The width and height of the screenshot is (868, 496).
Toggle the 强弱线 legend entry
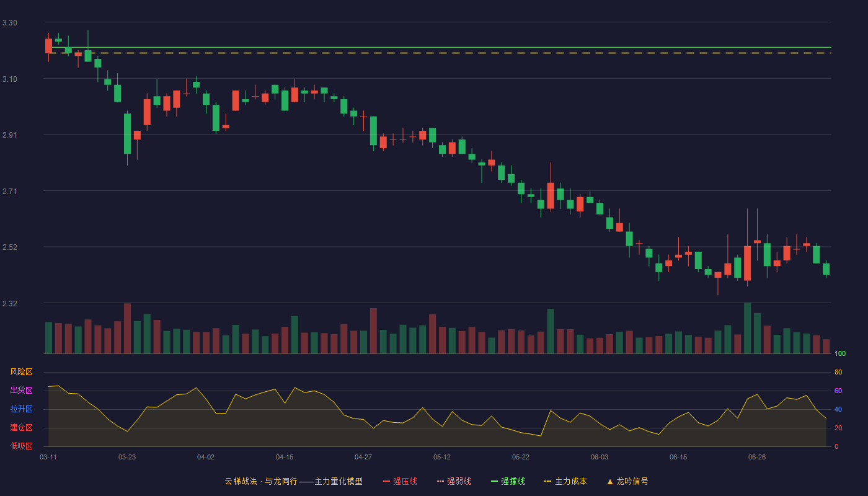454,481
